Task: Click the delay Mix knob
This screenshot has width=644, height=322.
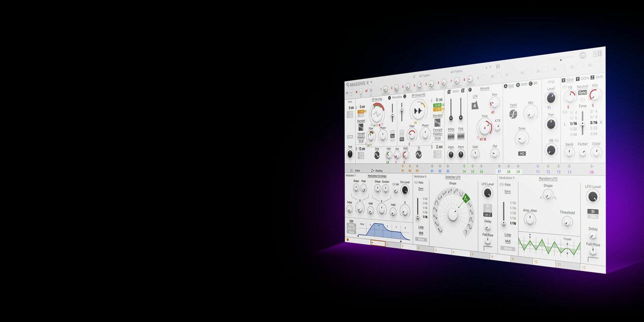Action: 596,95
